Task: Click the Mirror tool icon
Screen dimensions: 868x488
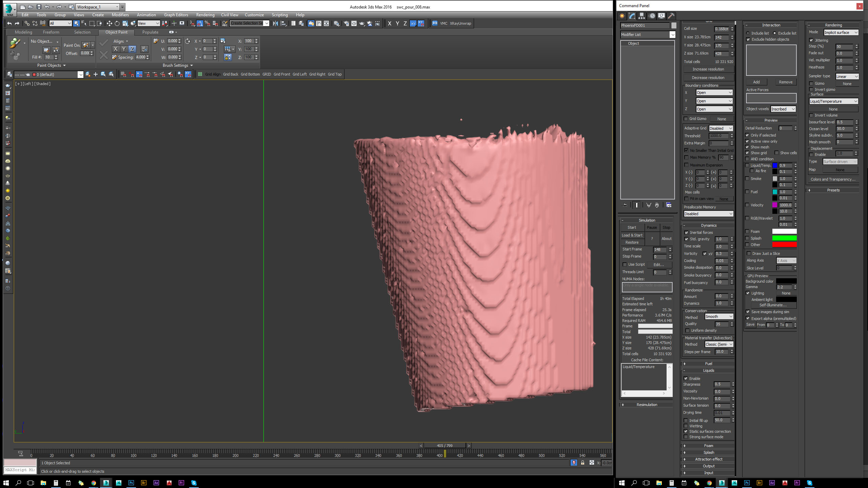Action: pos(275,23)
